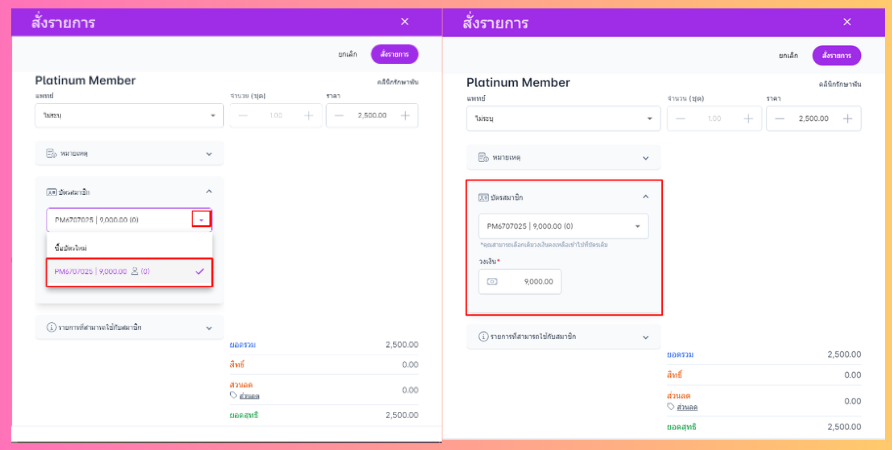Click the info icon beside รายการที่สามารถใช้กับสมาชิก in right dialog
The height and width of the screenshot is (450, 892).
(483, 337)
